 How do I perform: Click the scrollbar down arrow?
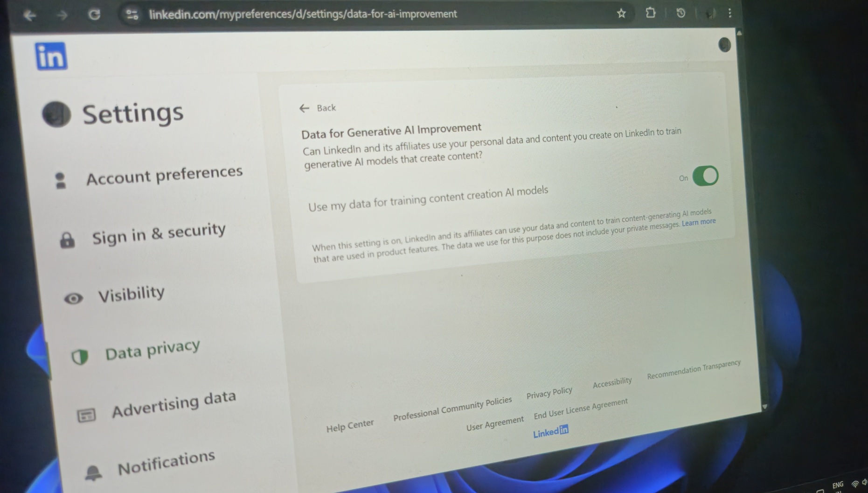pyautogui.click(x=764, y=407)
